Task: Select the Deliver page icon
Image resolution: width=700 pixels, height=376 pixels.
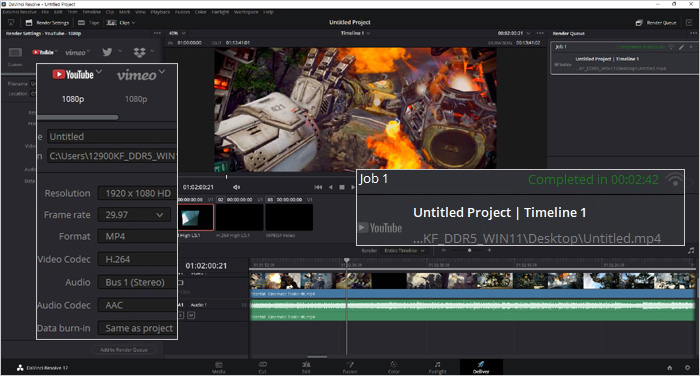Action: (x=481, y=367)
